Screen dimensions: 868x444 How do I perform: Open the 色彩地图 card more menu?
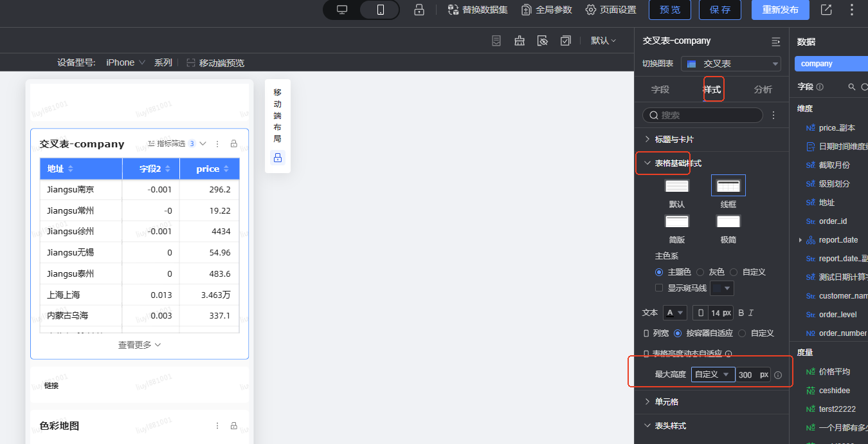click(217, 425)
